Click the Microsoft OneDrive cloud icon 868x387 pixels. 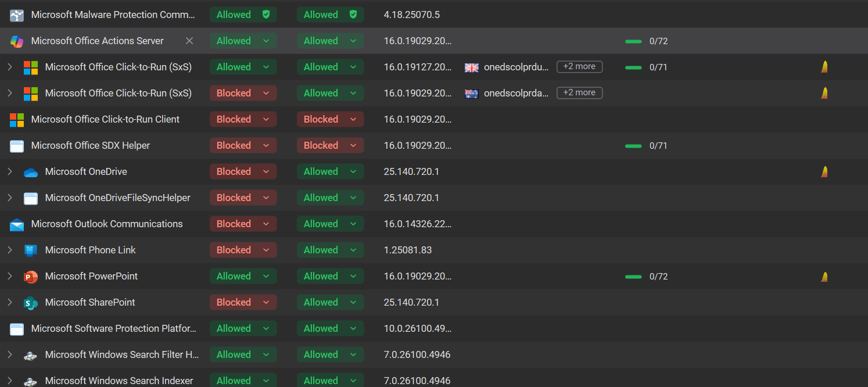click(x=31, y=172)
